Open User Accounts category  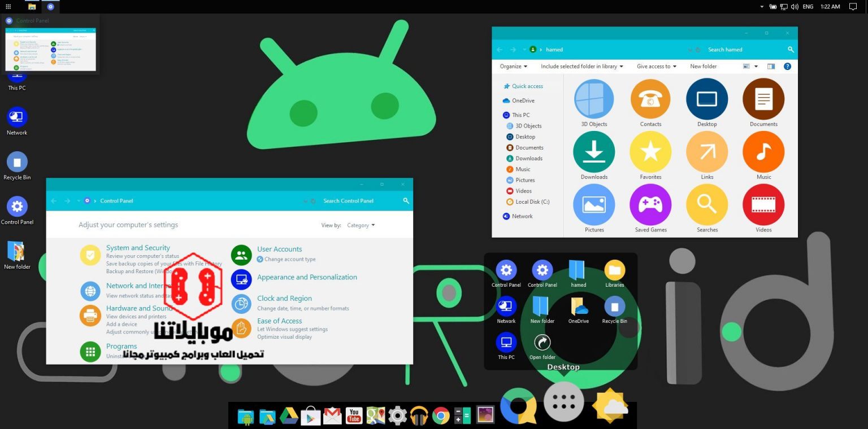[279, 249]
